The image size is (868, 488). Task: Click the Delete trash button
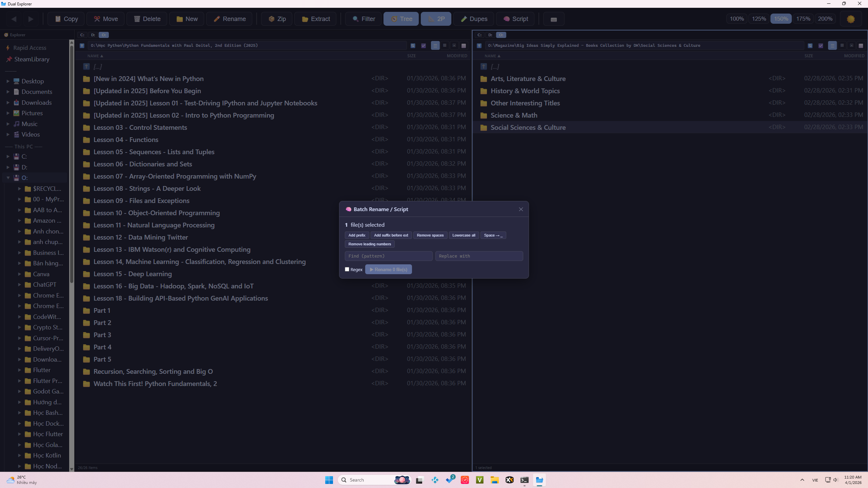click(x=147, y=19)
